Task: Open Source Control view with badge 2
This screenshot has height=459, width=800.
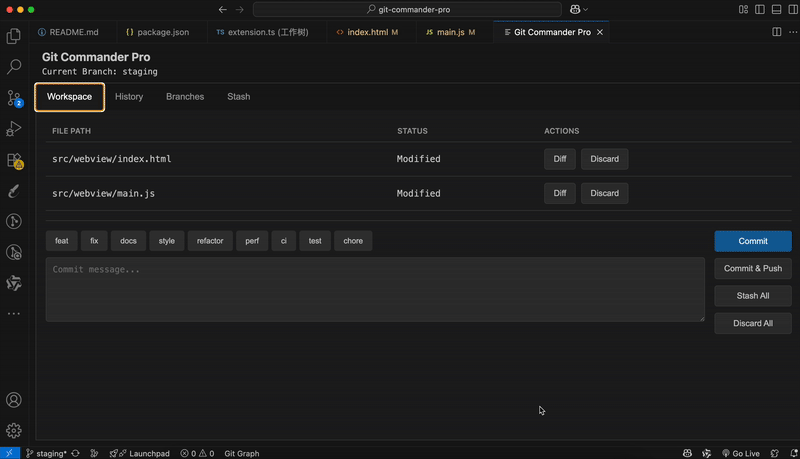Action: [x=14, y=98]
